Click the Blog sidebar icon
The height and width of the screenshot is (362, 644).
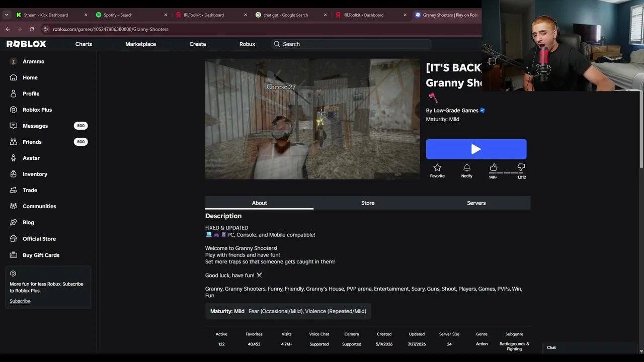(x=13, y=222)
